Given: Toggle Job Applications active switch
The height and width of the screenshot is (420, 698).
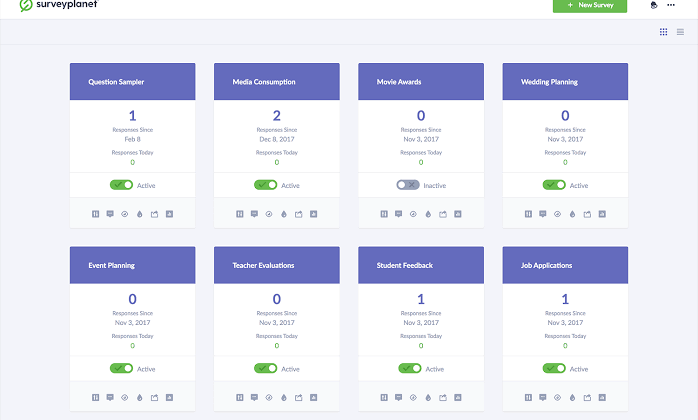Looking at the screenshot, I should 554,368.
